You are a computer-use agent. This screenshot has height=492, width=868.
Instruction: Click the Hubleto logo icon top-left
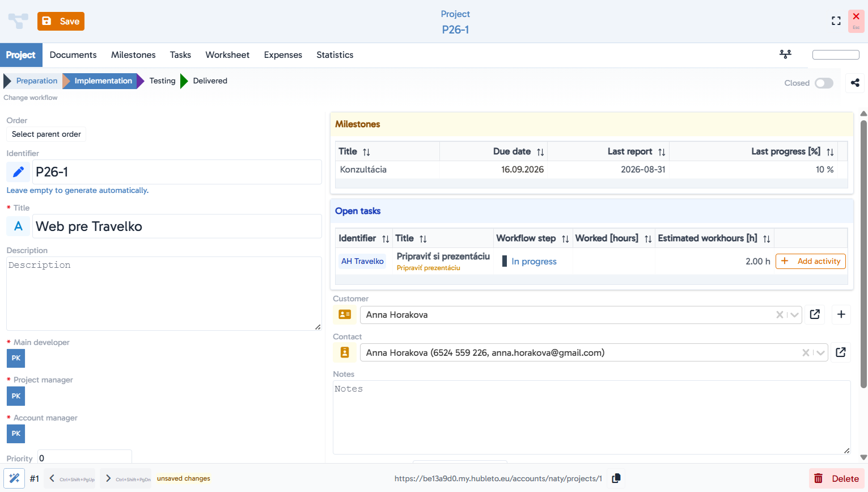click(18, 21)
